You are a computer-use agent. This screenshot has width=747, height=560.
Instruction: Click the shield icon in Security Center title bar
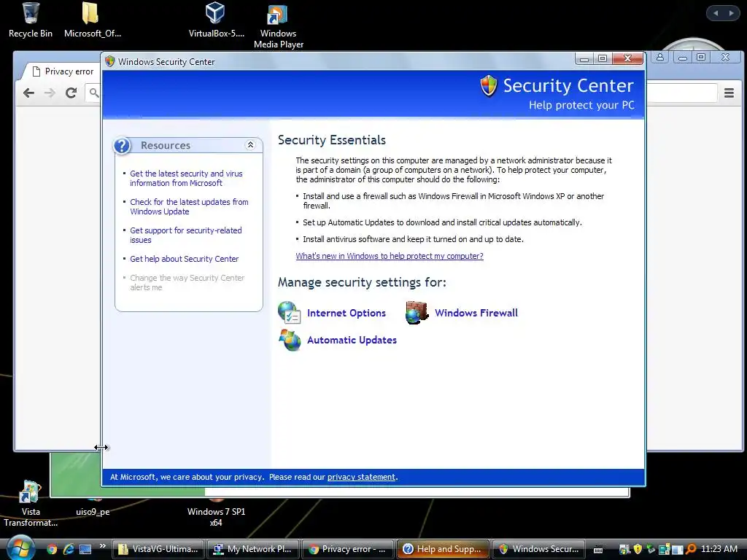[110, 61]
